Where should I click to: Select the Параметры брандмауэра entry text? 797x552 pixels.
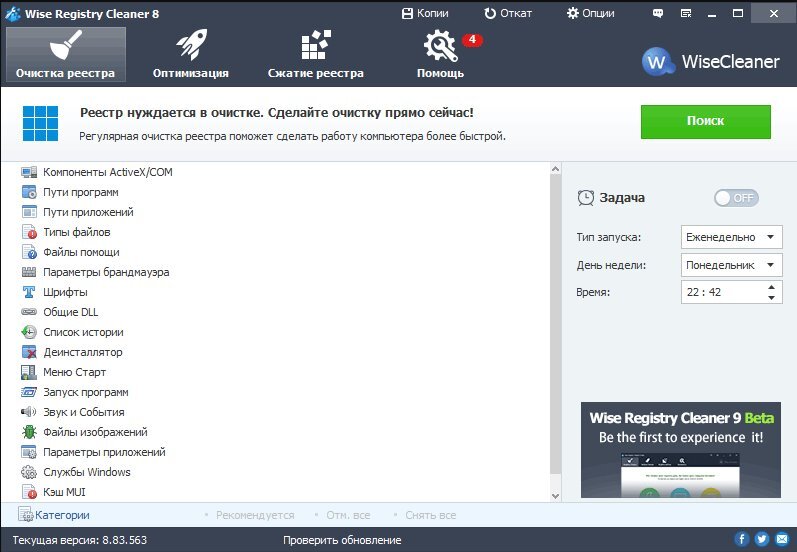[x=106, y=272]
